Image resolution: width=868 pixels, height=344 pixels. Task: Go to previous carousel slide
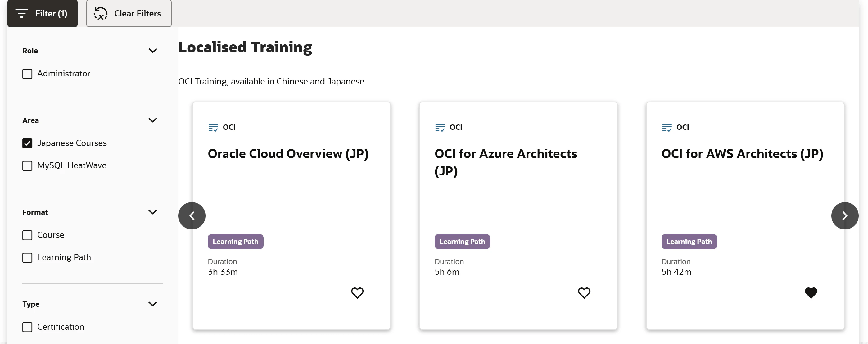click(x=192, y=216)
